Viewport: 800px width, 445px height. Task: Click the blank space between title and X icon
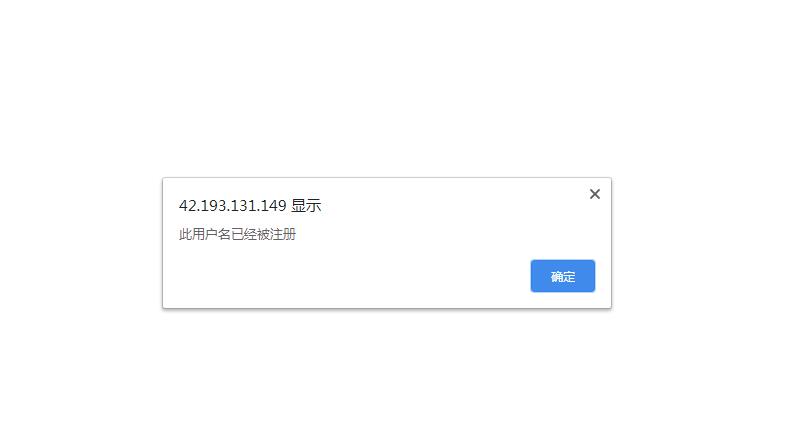454,202
